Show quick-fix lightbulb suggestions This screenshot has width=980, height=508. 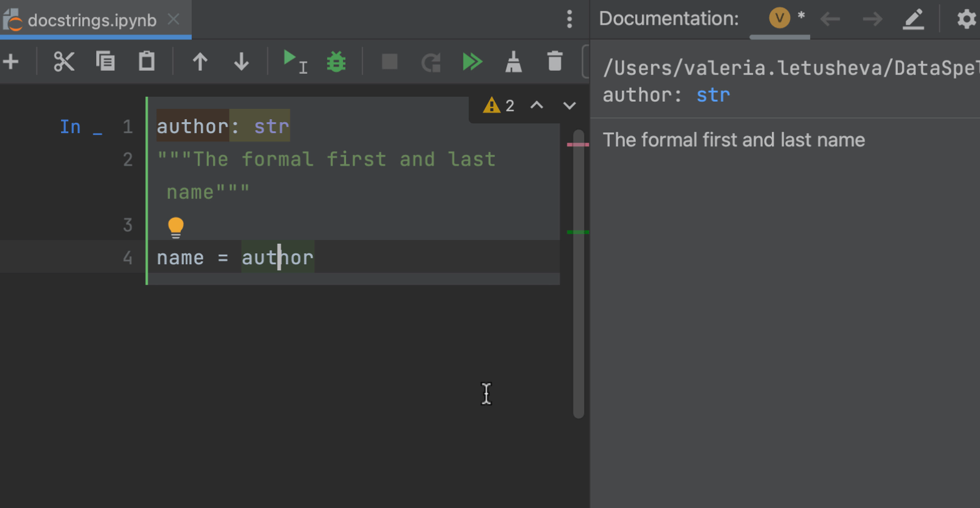click(175, 227)
